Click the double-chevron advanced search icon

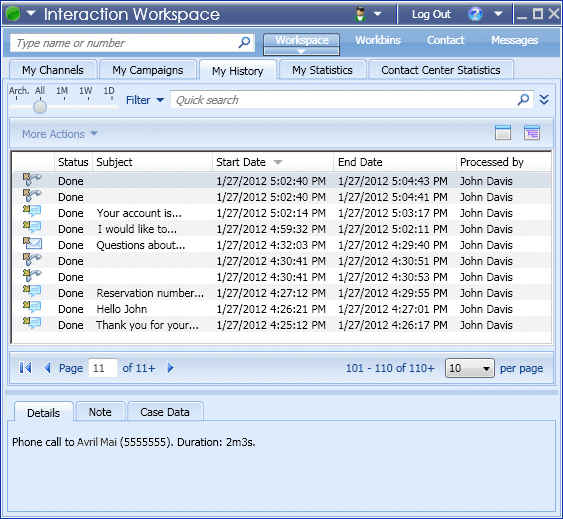pyautogui.click(x=544, y=99)
